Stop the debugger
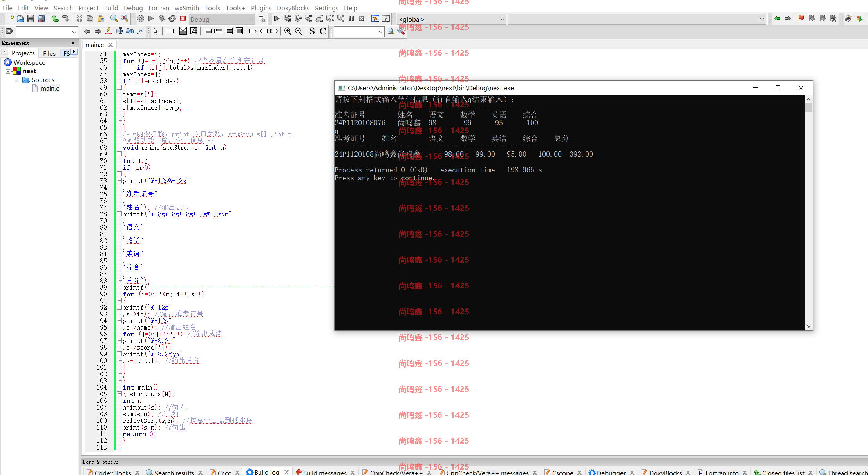The image size is (868, 475). pyautogui.click(x=362, y=18)
